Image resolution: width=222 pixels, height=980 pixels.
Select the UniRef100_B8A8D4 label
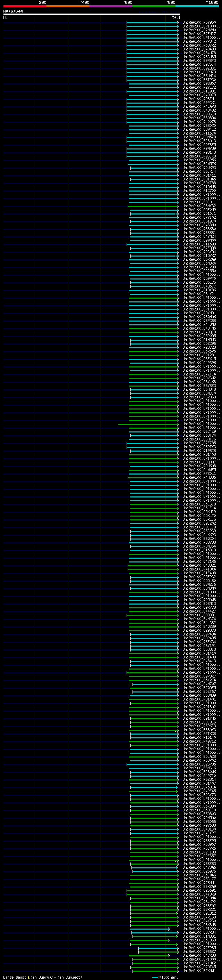coord(199,118)
